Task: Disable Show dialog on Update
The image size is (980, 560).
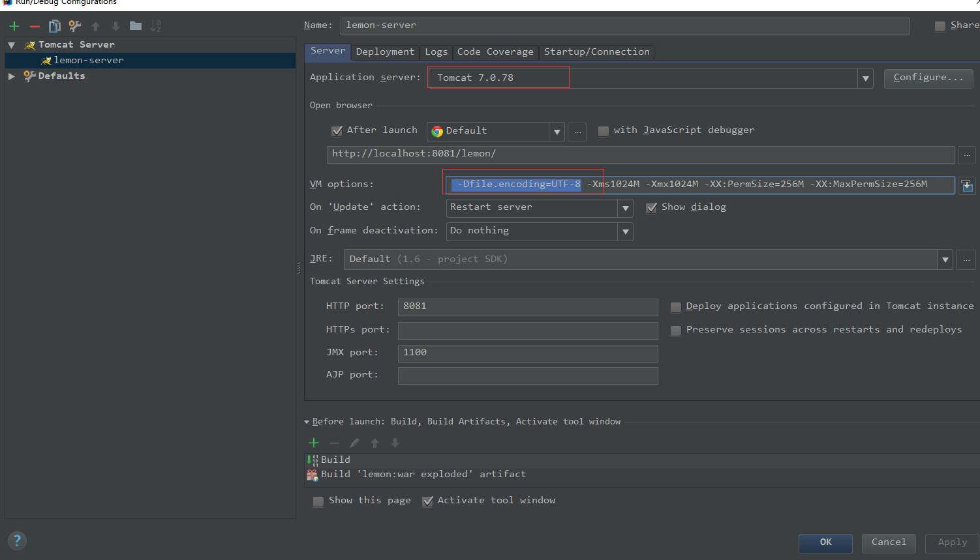Action: click(651, 207)
